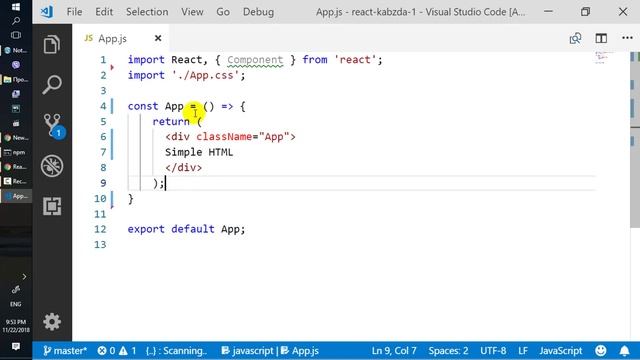The image size is (640, 360).
Task: Open the Search view in activity bar
Action: [52, 85]
